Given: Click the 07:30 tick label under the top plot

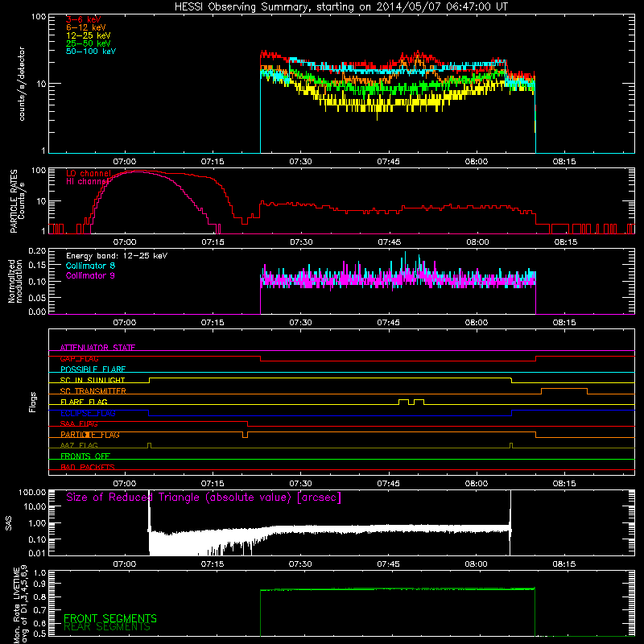Looking at the screenshot, I should click(x=300, y=162).
